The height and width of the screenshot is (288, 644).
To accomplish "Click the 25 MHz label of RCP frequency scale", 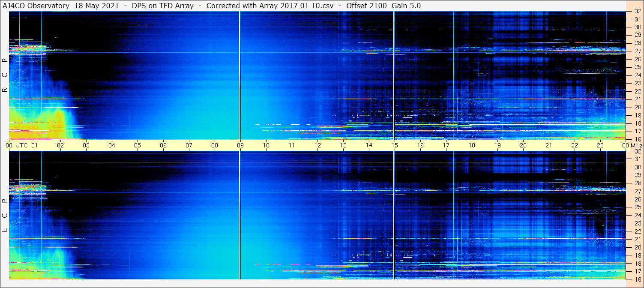I will point(637,67).
